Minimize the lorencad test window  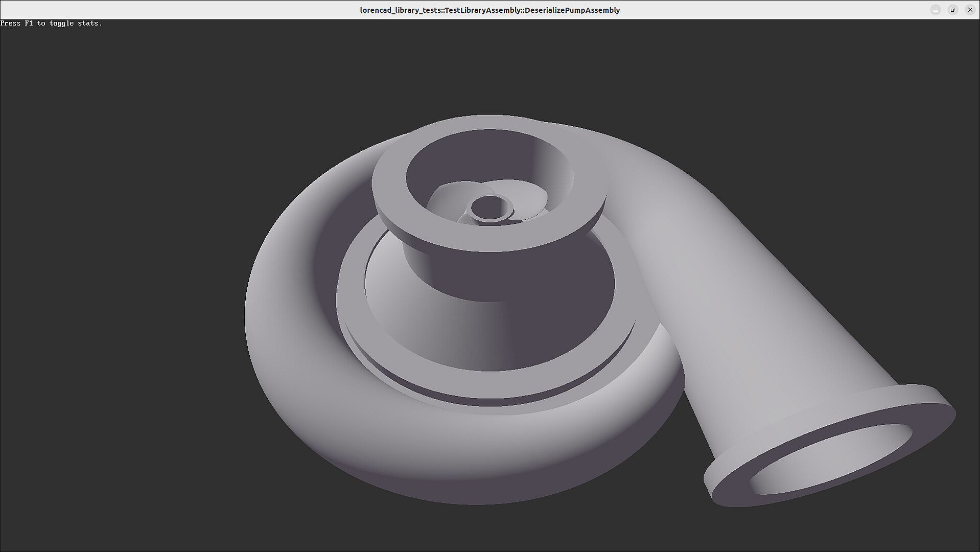(935, 10)
